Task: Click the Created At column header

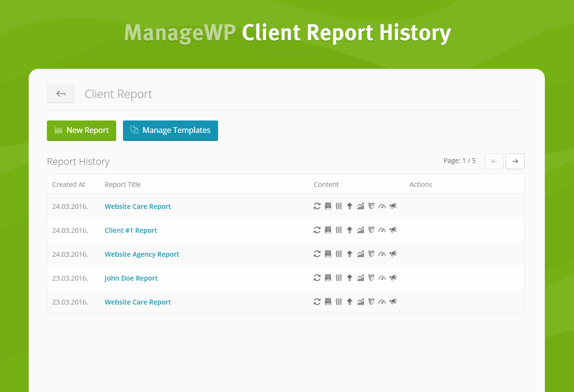Action: [x=68, y=185]
